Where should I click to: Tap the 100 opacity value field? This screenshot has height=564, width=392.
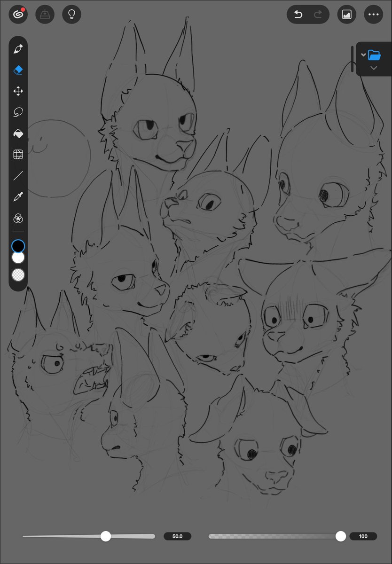click(x=363, y=536)
